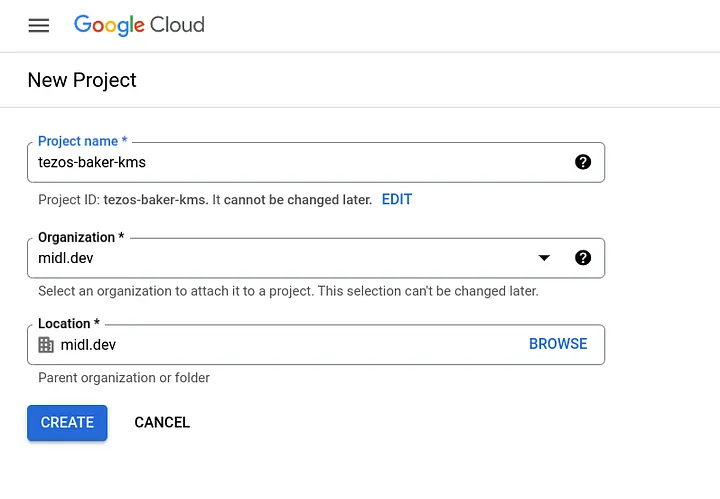Viewport: 720px width, 499px height.
Task: Click the bold Project ID tezos-baker-kms text
Action: coord(156,200)
